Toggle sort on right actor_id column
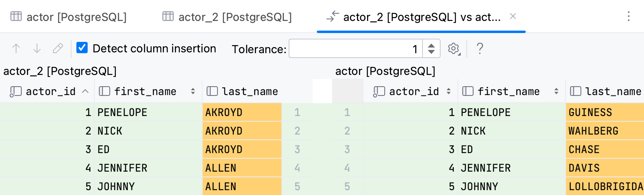The image size is (644, 195). (449, 91)
